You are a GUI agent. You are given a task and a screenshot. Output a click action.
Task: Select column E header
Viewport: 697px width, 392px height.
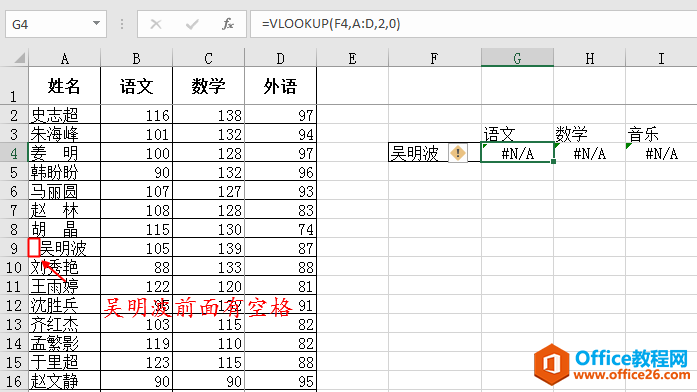tap(353, 58)
